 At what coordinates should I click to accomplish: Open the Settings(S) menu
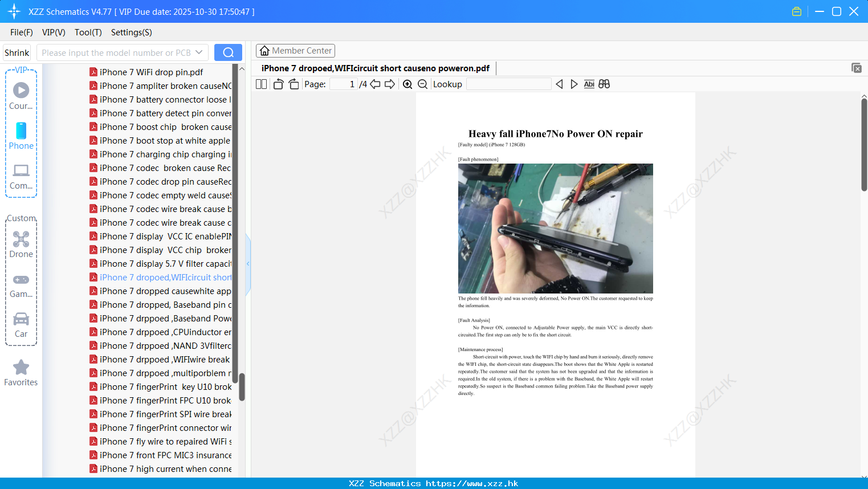coord(132,32)
